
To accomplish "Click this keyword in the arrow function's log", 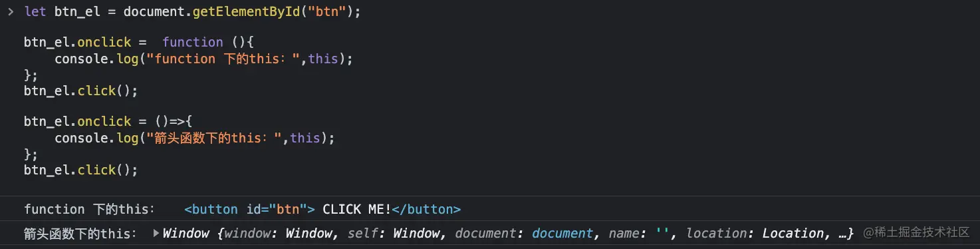I will (305, 138).
